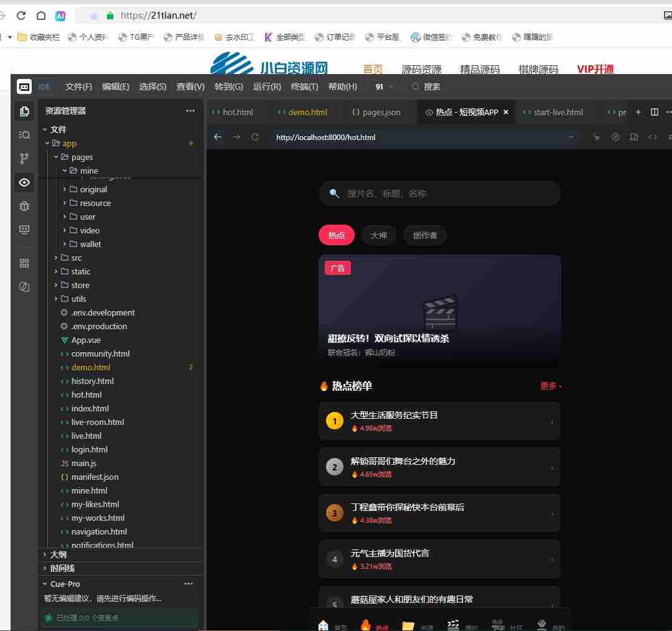The width and height of the screenshot is (672, 631).
Task: Tap the clapperboard icon in app bottom bar
Action: click(454, 625)
